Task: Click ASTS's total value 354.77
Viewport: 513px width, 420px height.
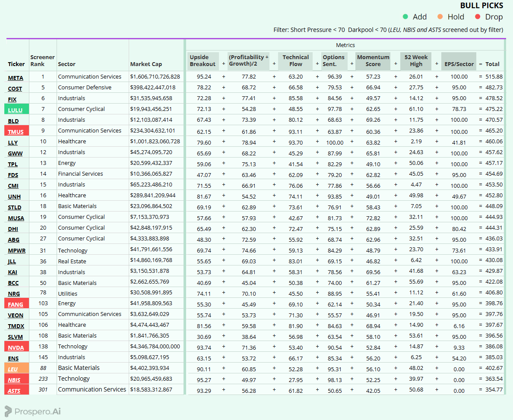Action: (494, 390)
